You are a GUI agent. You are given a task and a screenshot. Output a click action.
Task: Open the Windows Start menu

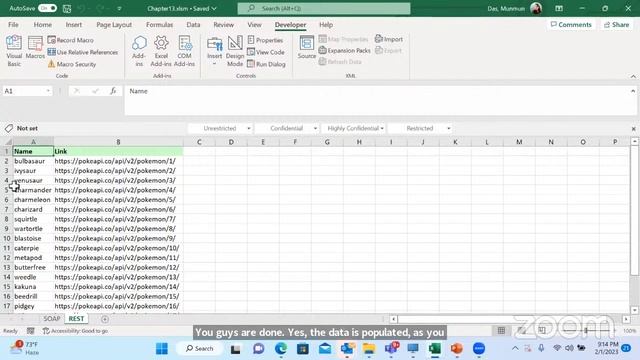162,349
